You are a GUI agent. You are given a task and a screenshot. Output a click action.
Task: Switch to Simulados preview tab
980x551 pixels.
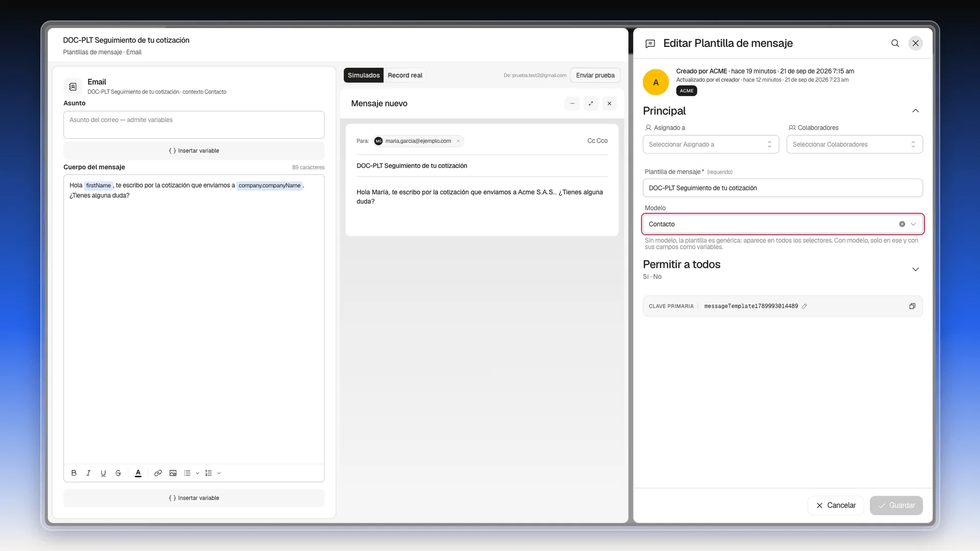(363, 75)
